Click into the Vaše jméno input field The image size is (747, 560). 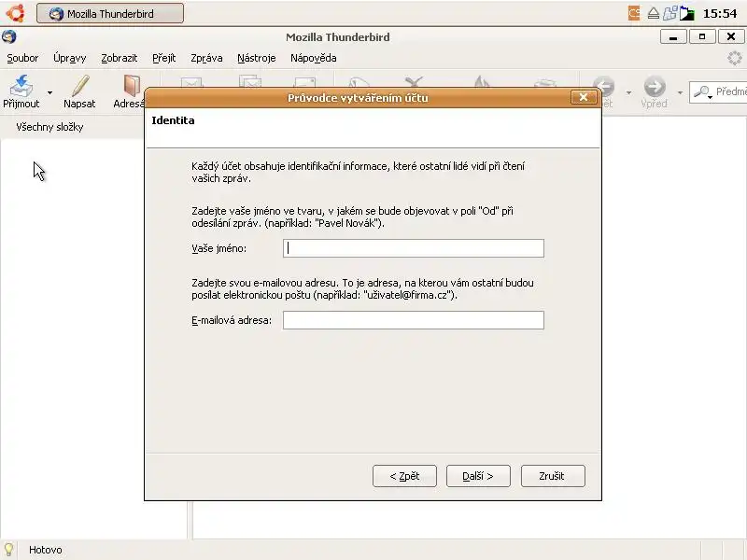click(x=414, y=248)
